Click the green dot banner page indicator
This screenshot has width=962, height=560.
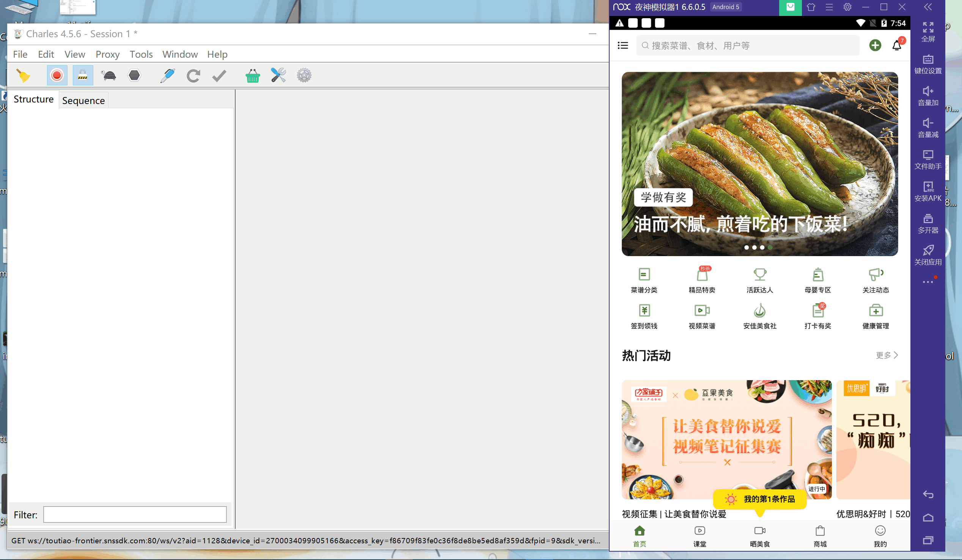click(770, 247)
